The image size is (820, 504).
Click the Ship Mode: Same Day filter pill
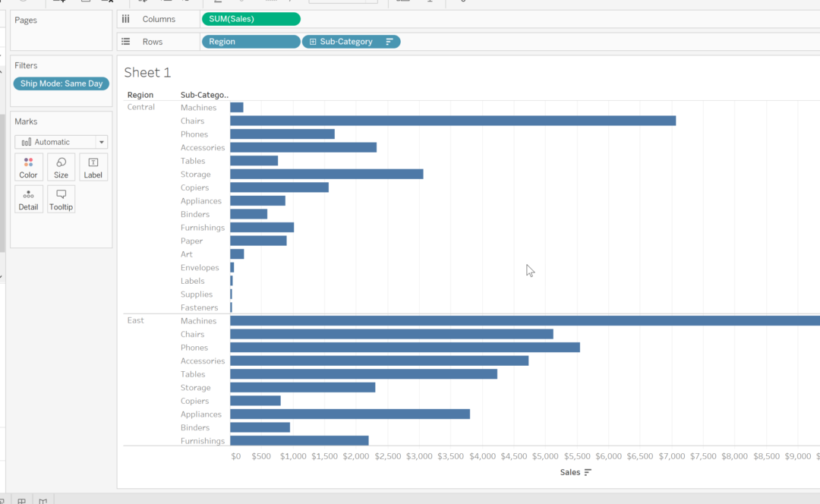tap(61, 83)
